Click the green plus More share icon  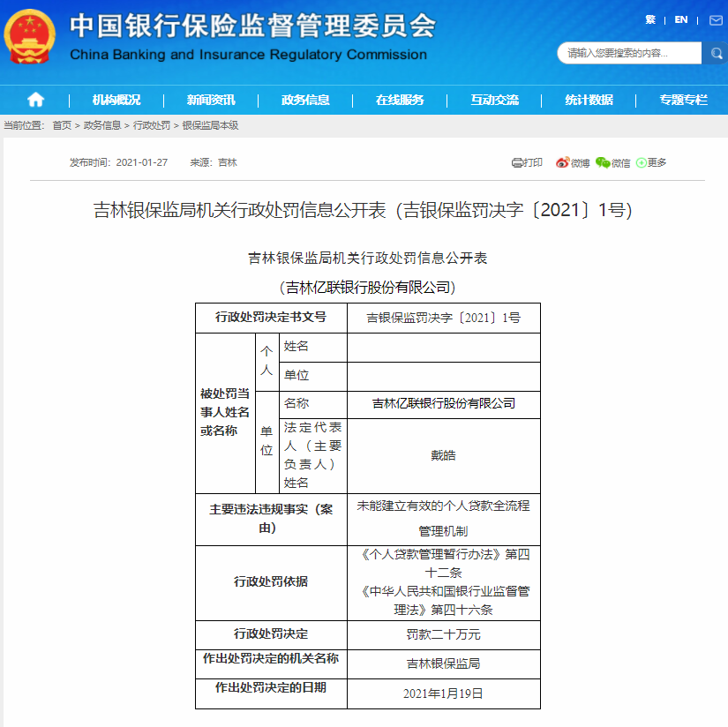pyautogui.click(x=642, y=163)
